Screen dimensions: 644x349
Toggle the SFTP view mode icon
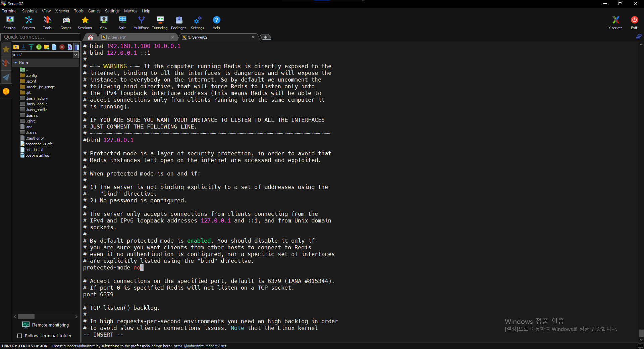[x=77, y=47]
